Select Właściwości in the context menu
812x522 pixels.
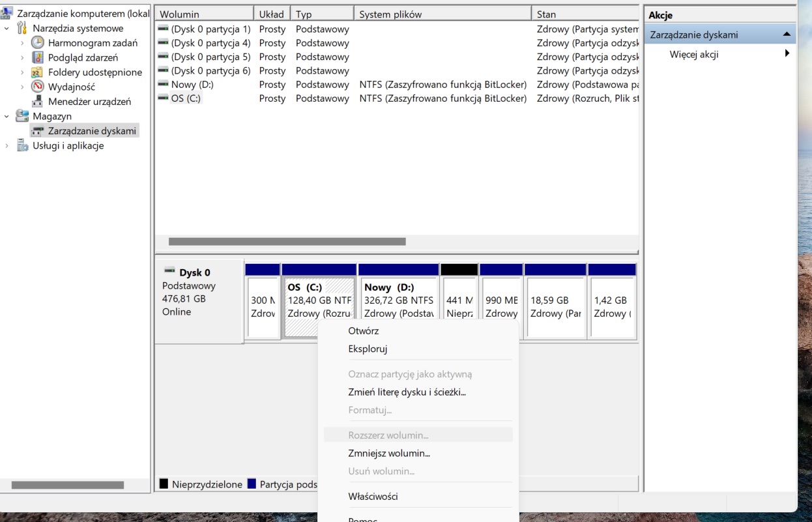click(x=373, y=496)
